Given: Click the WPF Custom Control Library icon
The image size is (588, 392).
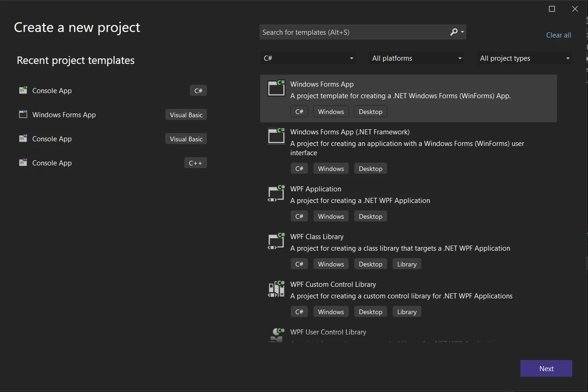Looking at the screenshot, I should pos(276,289).
